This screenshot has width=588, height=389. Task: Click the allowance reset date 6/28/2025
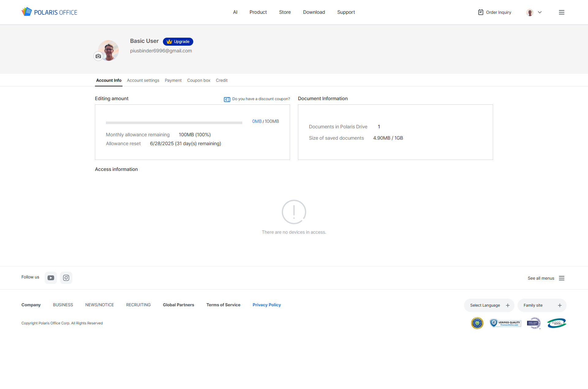tap(162, 144)
